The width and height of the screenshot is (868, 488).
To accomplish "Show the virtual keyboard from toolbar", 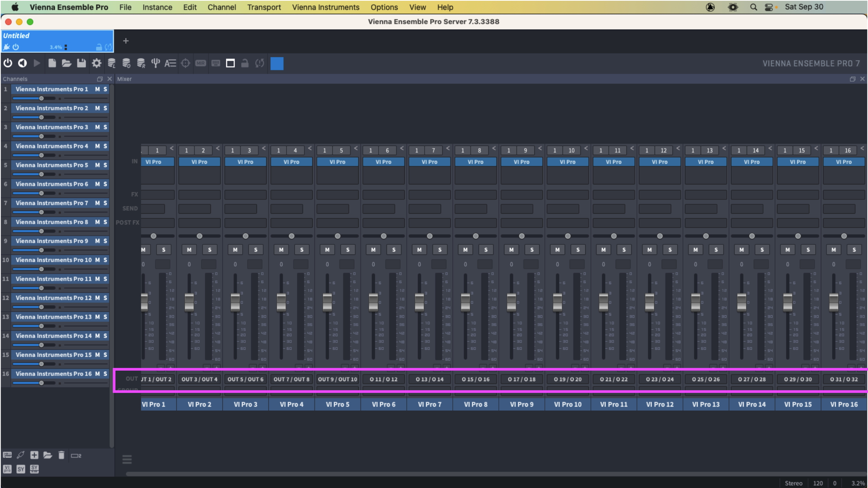I will point(216,63).
